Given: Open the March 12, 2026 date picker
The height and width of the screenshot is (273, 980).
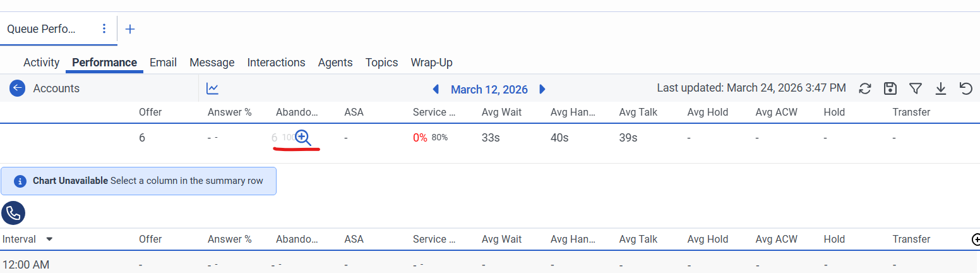Looking at the screenshot, I should 489,89.
